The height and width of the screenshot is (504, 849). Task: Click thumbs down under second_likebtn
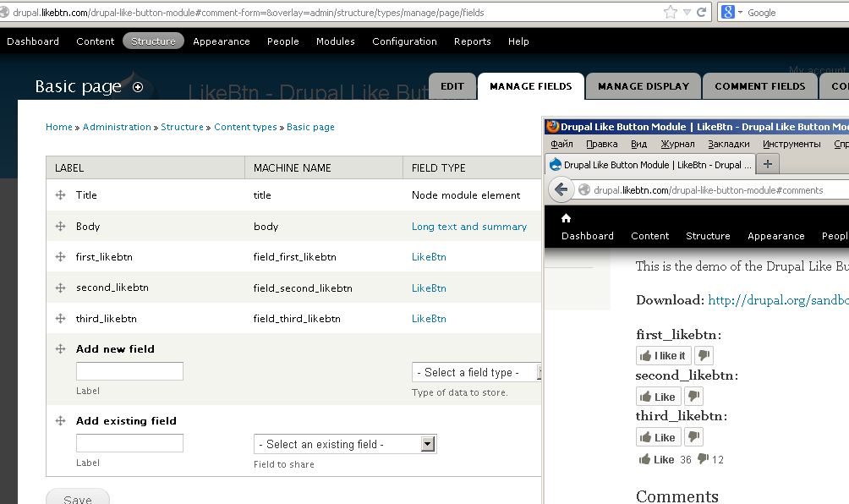click(693, 397)
